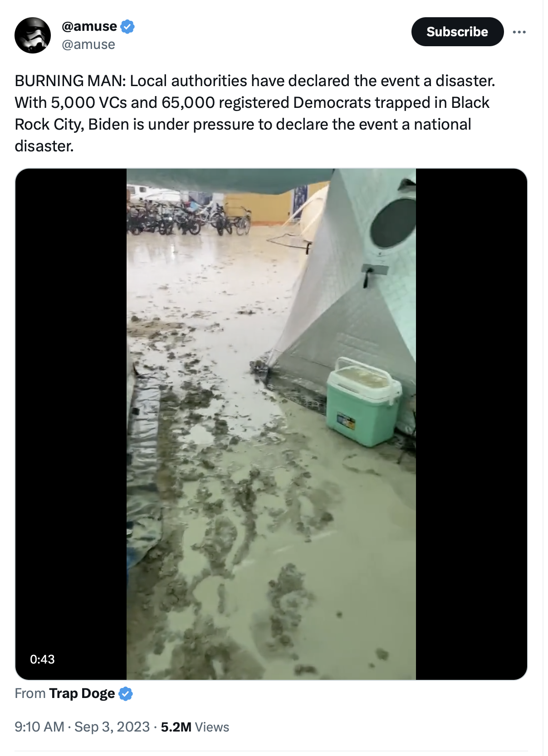Open the stormtrooper profile avatar

pos(33,35)
